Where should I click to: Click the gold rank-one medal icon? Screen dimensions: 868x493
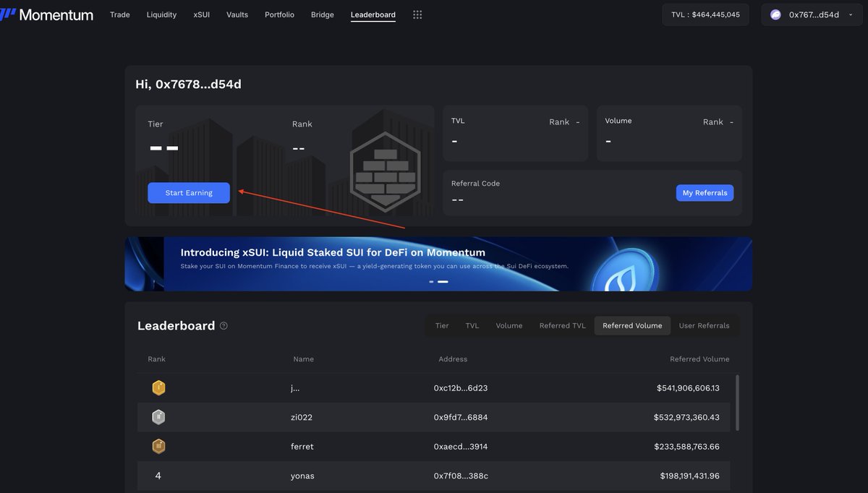[158, 388]
